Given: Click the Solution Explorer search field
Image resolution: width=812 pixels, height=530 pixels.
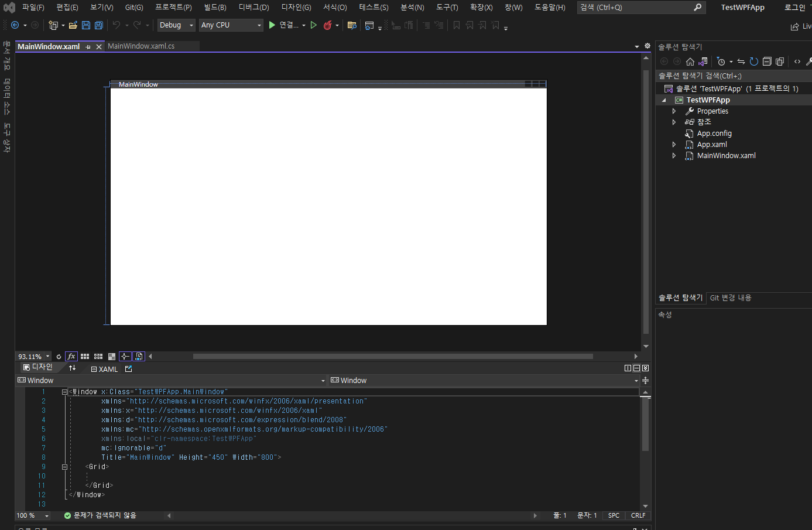Looking at the screenshot, I should pyautogui.click(x=733, y=76).
